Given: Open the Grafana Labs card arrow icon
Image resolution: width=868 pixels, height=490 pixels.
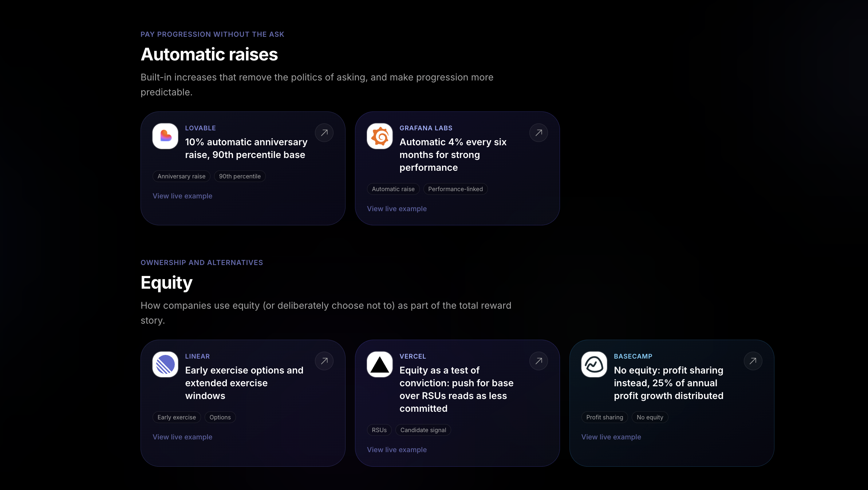Looking at the screenshot, I should (x=539, y=133).
